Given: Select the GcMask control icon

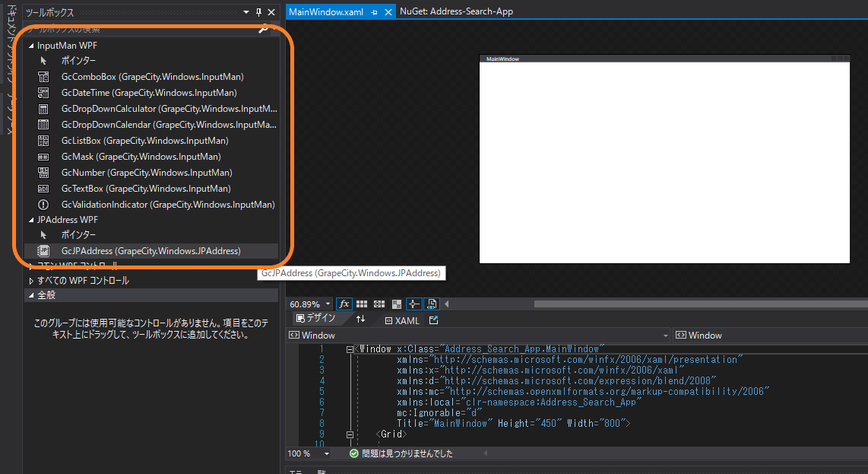Looking at the screenshot, I should coord(43,157).
